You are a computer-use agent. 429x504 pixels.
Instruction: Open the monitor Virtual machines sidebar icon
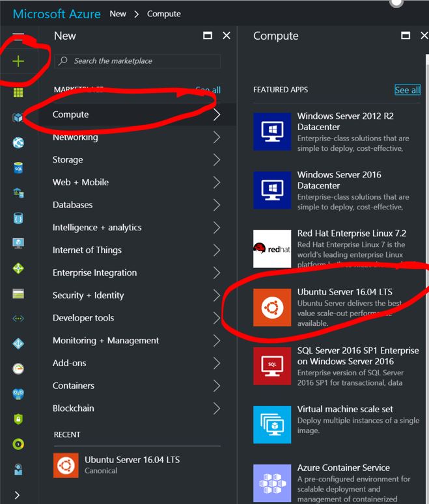(x=18, y=243)
